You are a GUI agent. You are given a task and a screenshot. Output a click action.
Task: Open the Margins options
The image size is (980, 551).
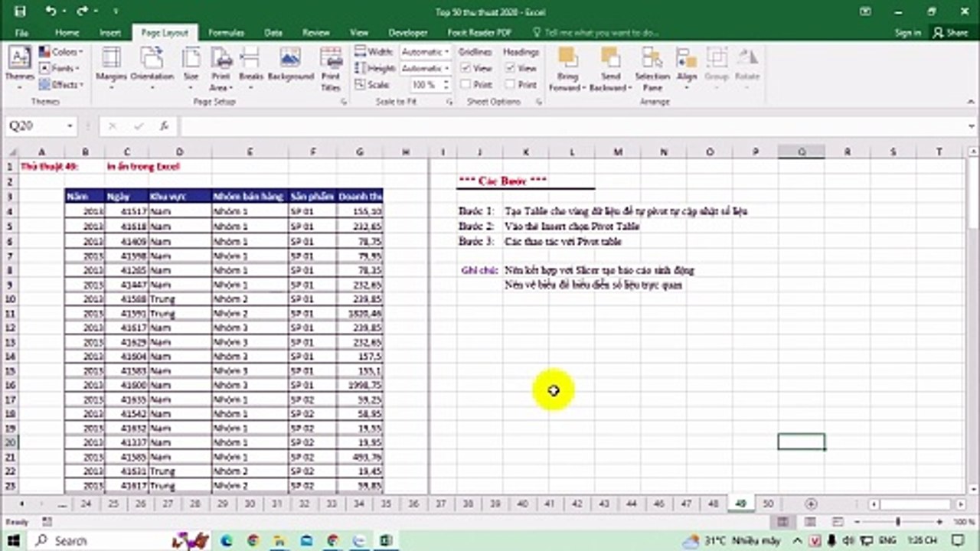[111, 67]
